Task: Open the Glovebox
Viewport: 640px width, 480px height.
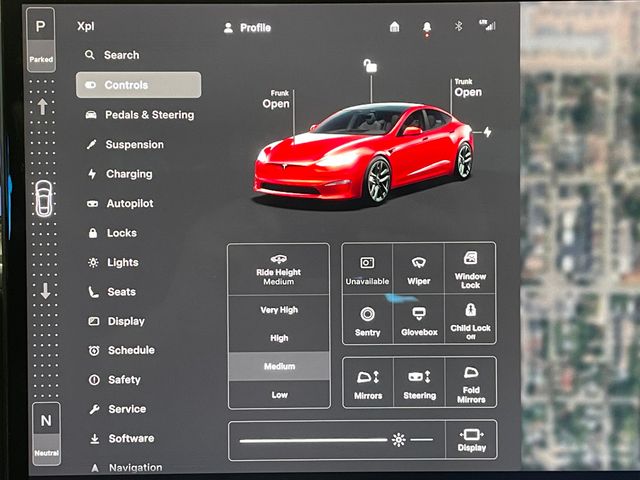Action: coord(419,320)
